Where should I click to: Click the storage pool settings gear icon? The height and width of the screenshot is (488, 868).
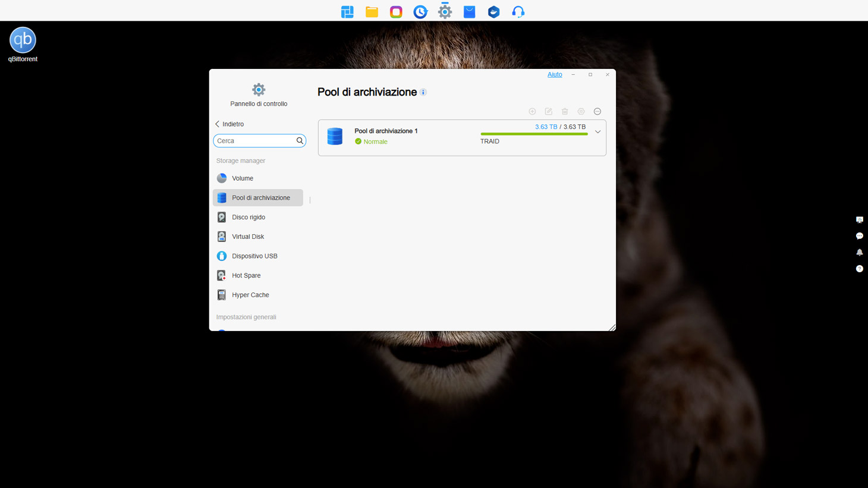581,112
